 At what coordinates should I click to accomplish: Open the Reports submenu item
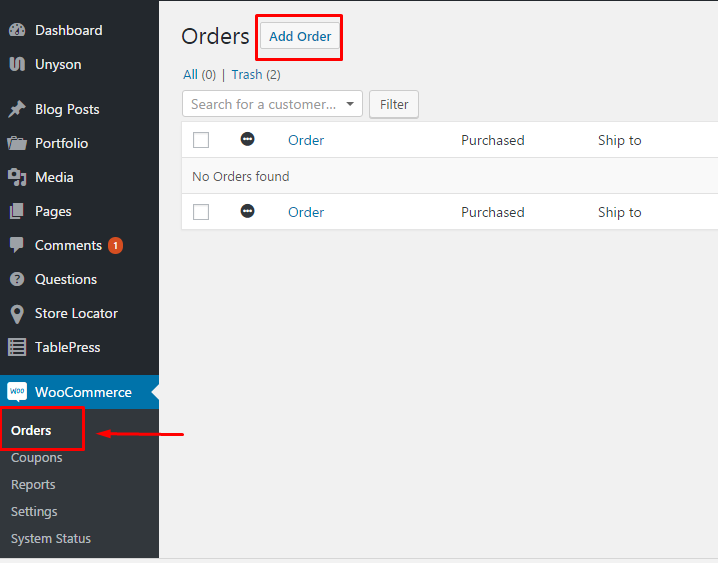[x=33, y=485]
